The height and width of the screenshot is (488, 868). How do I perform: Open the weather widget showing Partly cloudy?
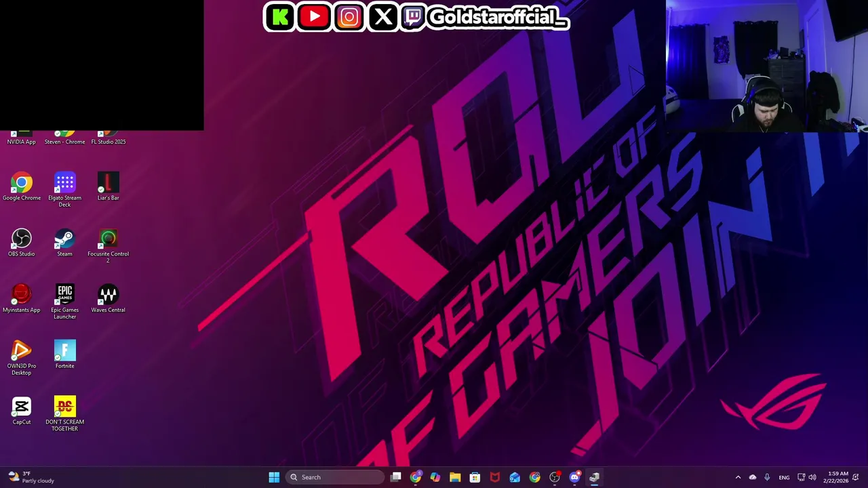[31, 477]
